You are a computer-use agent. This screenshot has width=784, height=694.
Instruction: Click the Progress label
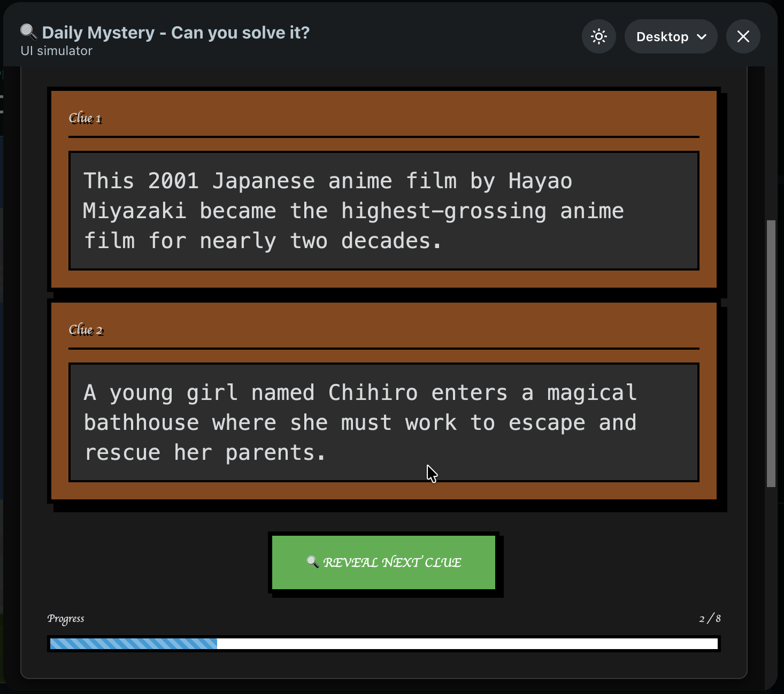tap(66, 619)
